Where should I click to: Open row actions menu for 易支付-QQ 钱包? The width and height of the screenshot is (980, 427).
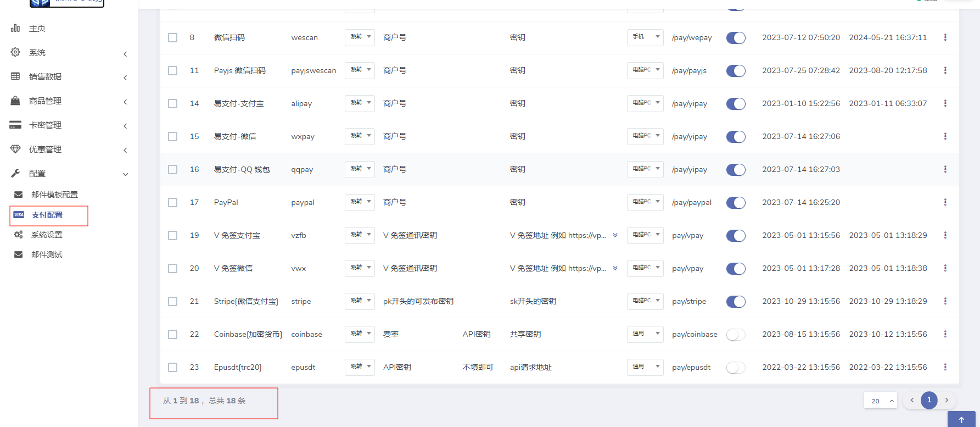pos(945,169)
